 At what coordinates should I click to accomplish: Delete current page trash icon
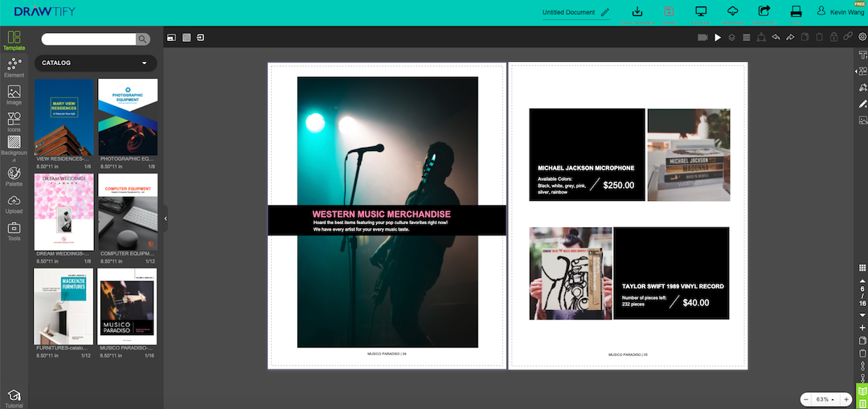click(862, 353)
